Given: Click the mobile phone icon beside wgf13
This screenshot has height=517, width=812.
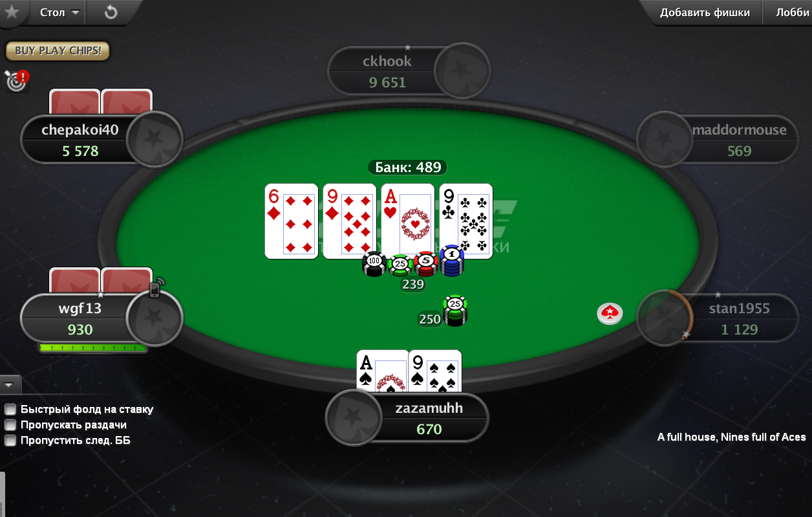Looking at the screenshot, I should [x=156, y=288].
